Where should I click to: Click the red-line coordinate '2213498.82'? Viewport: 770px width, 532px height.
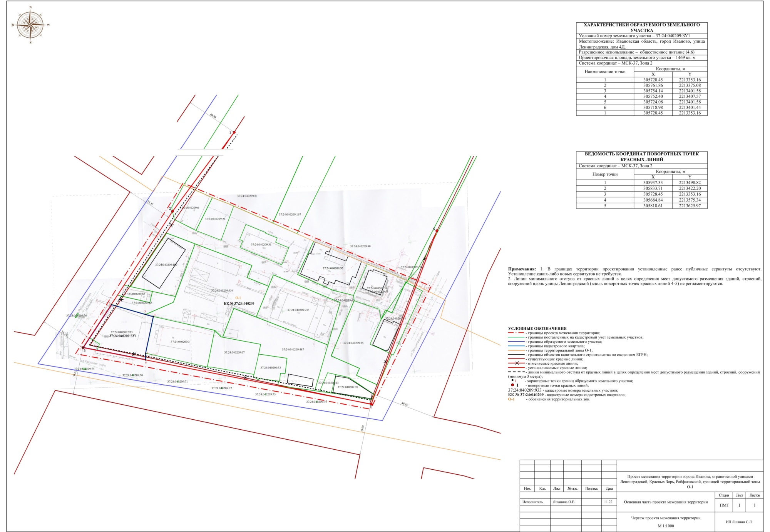click(690, 183)
